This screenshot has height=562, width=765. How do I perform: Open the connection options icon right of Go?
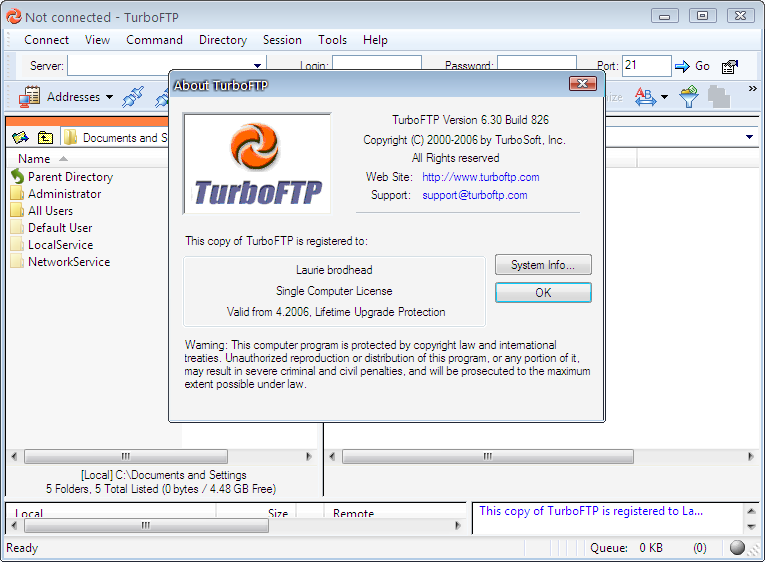pos(730,66)
